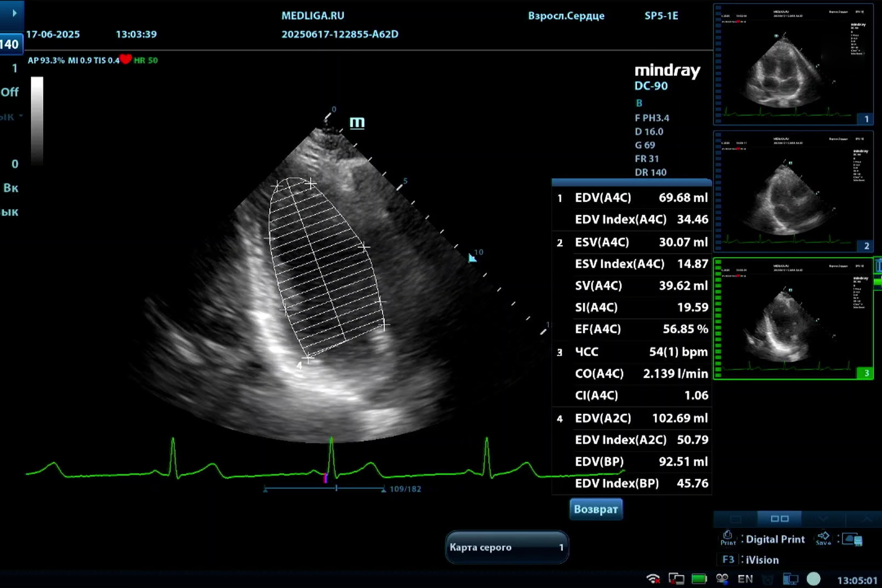Screen dimensions: 882x588
Task: Click the F3 iVision shortcut
Action: click(728, 559)
